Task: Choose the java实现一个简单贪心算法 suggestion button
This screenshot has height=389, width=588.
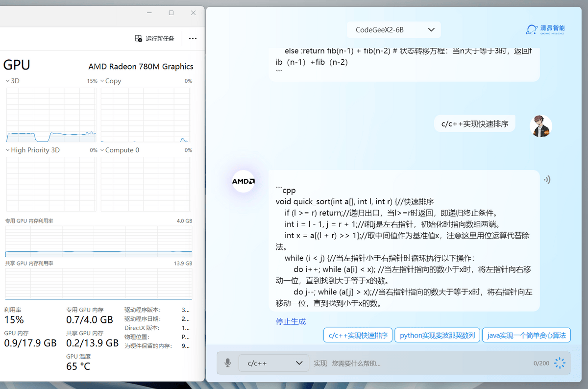Action: pos(526,335)
